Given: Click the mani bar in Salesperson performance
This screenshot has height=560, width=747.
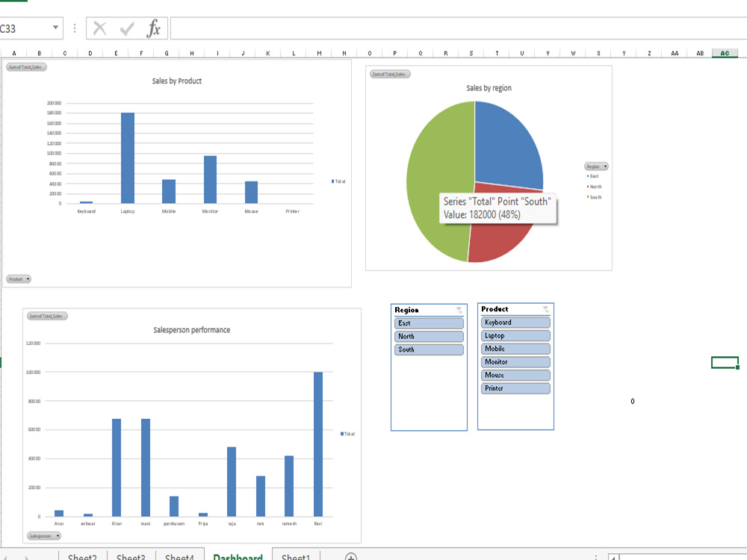Looking at the screenshot, I should pos(146,467).
